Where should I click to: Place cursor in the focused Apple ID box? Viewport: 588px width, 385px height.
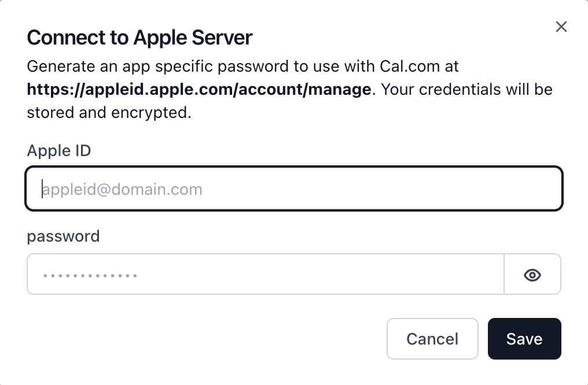pos(294,188)
